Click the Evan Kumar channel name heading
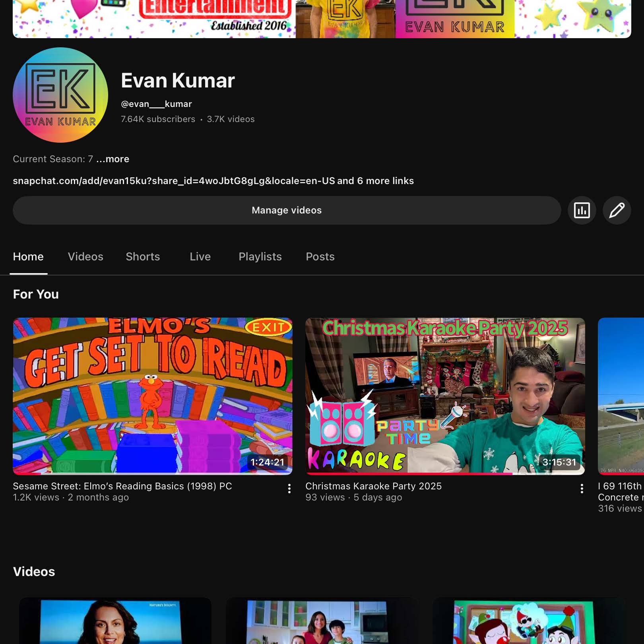Screen dimensions: 644x644 178,81
